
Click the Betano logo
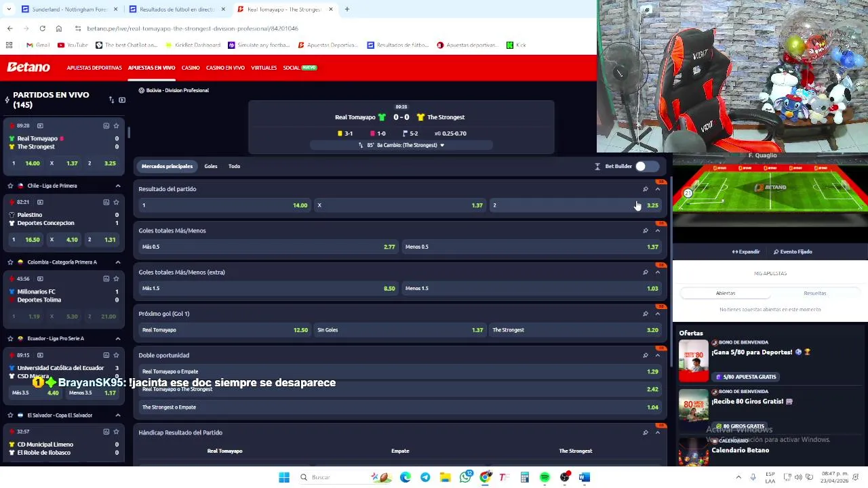pos(28,67)
